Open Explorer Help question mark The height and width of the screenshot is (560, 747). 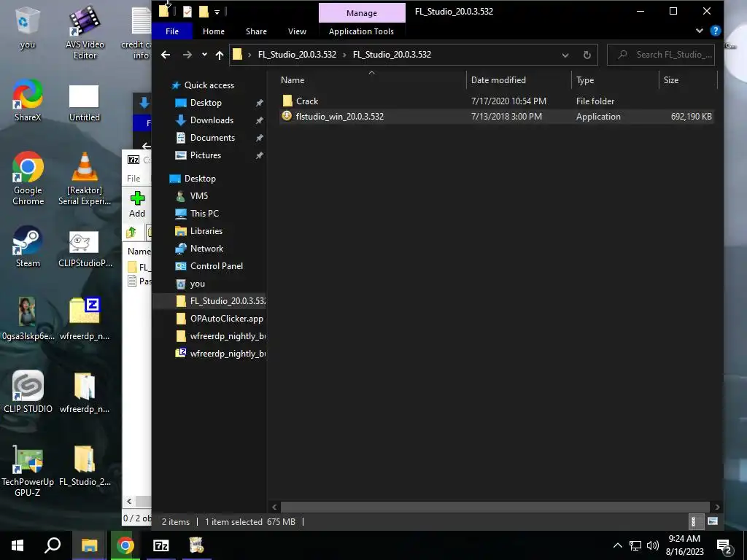click(715, 31)
